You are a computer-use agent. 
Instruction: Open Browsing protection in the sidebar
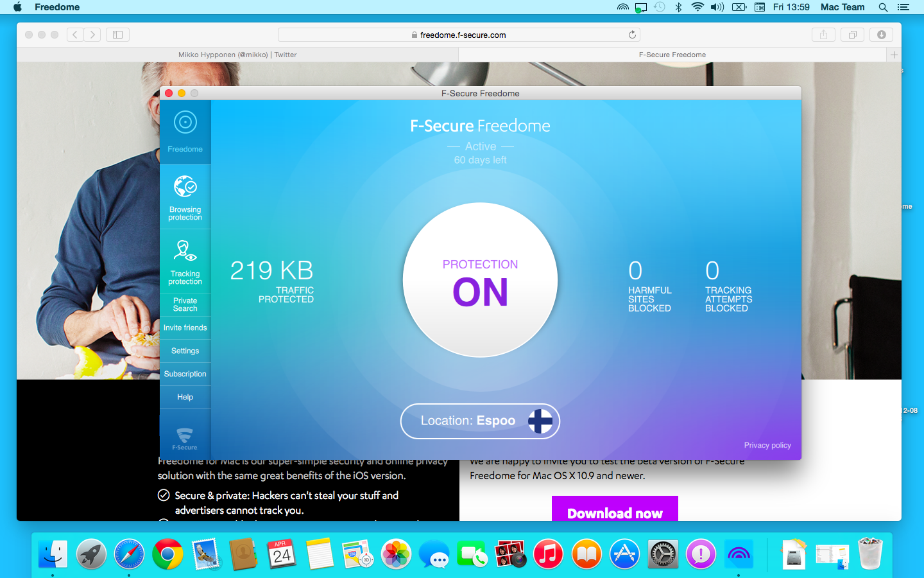(185, 197)
